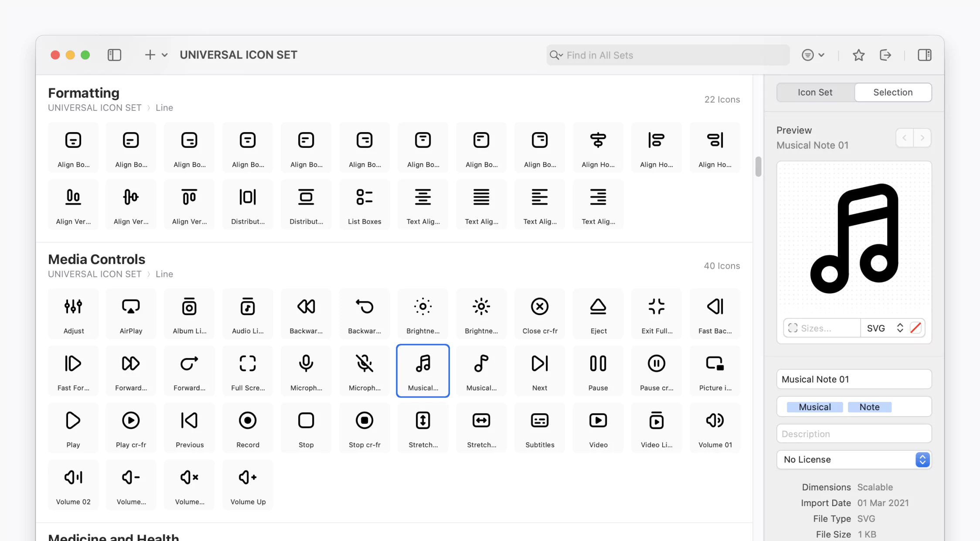Screen dimensions: 980x541
Task: Open the filter options dropdown
Action: [x=813, y=55]
